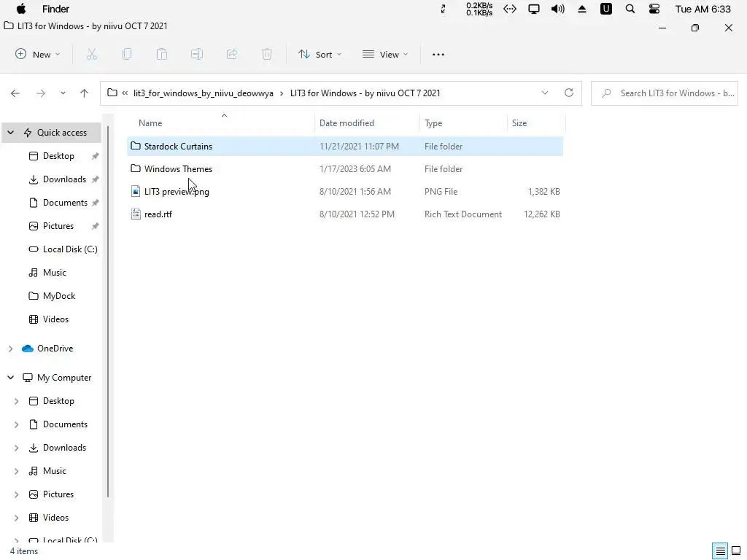747x560 pixels.
Task: Open the New dropdown menu
Action: (38, 54)
